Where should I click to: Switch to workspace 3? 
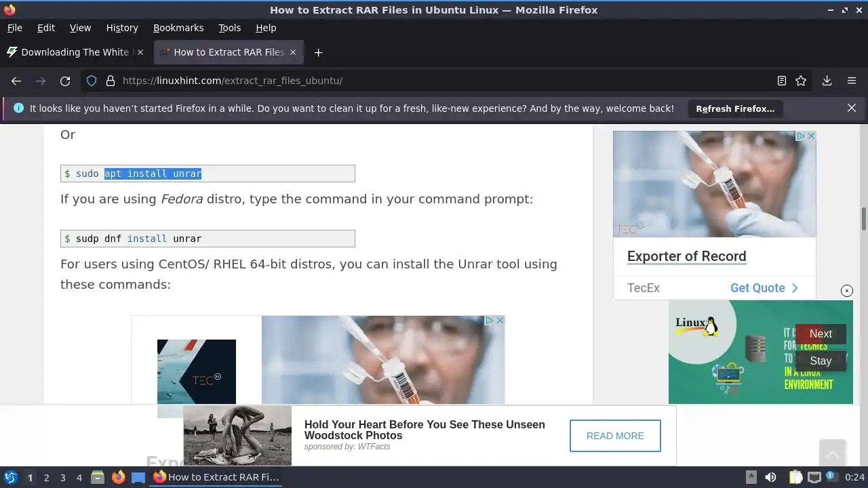[x=62, y=478]
